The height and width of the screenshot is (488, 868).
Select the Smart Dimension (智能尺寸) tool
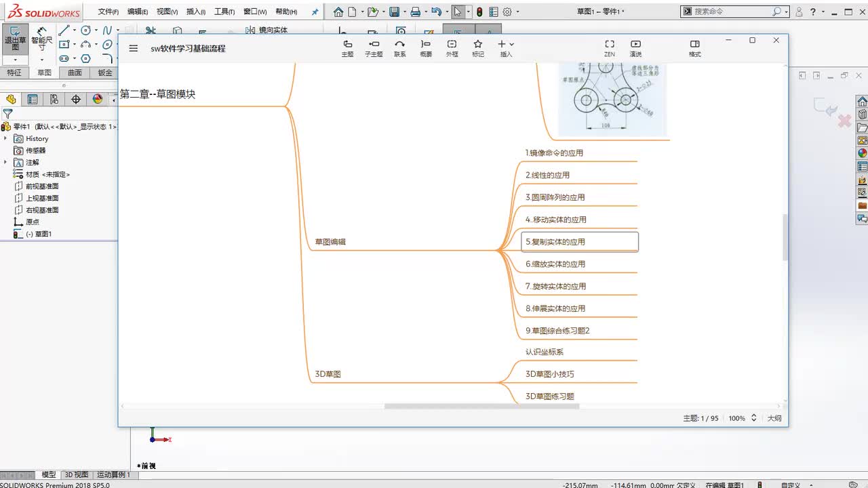pos(41,40)
